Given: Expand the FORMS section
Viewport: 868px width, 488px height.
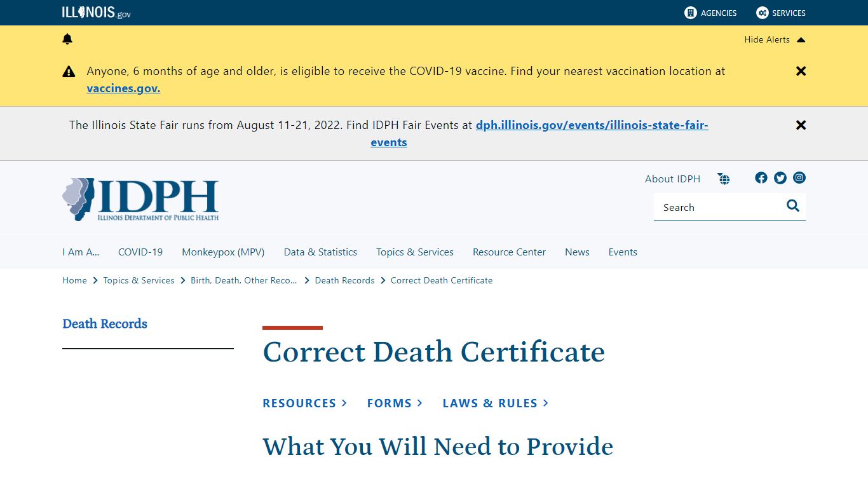Looking at the screenshot, I should [394, 403].
